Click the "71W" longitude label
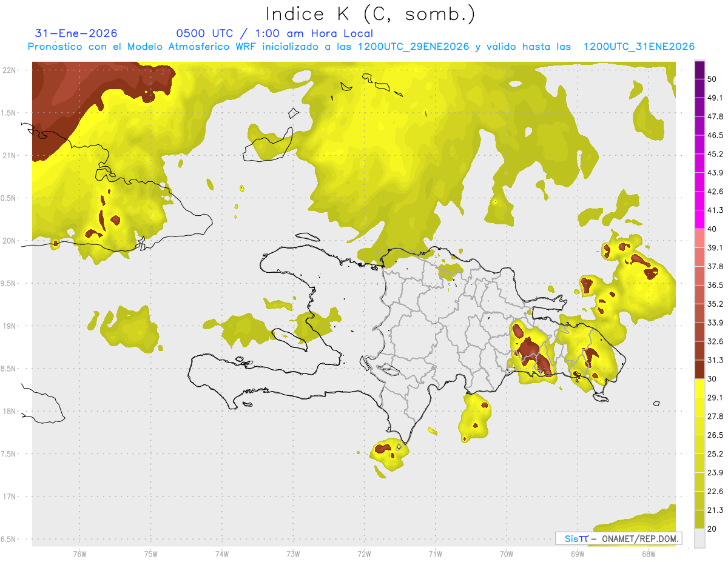Image resolution: width=728 pixels, height=562 pixels. [x=435, y=554]
